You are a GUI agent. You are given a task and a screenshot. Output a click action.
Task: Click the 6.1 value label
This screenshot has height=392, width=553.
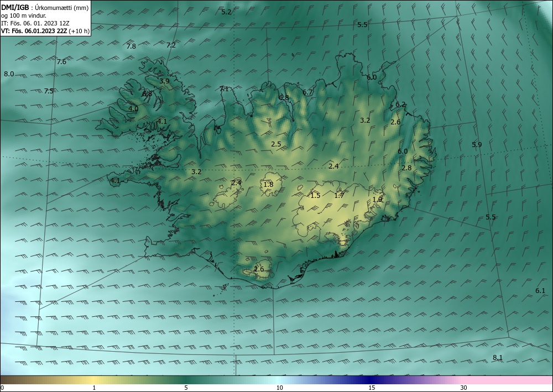pos(540,291)
